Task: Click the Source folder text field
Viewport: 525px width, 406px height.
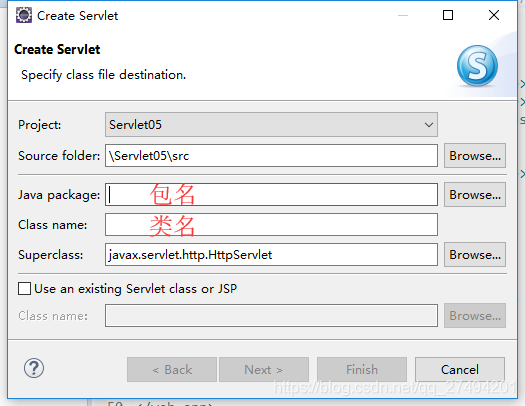Action: pos(271,156)
